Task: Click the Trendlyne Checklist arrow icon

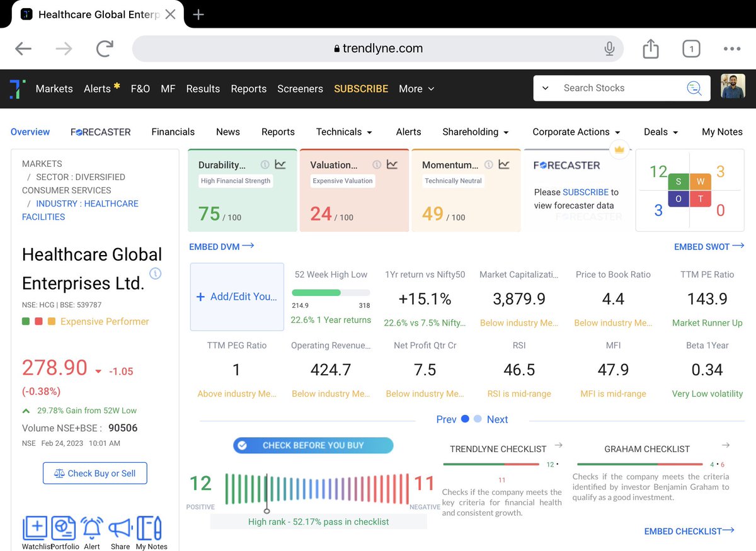Action: pos(558,445)
